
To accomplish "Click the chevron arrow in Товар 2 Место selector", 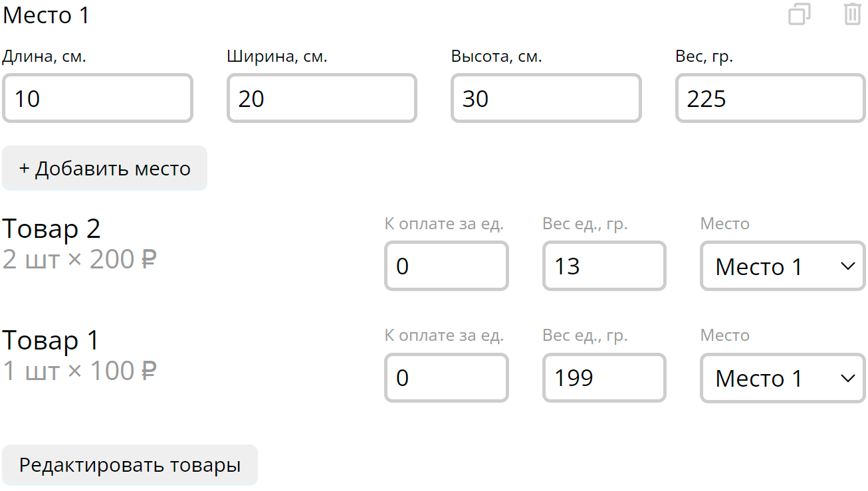I will [x=847, y=266].
